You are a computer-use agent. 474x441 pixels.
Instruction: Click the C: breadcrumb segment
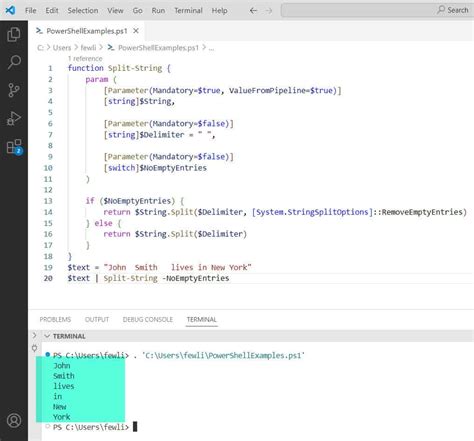(40, 48)
